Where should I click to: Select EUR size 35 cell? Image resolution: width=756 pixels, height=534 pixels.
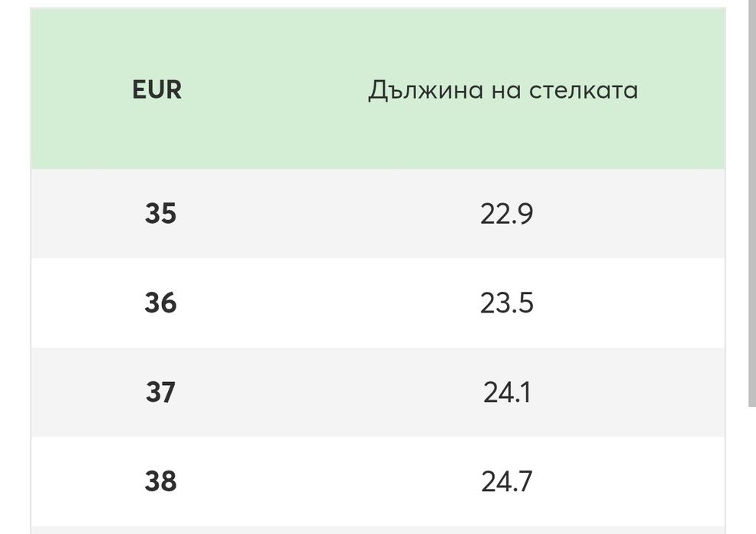160,214
